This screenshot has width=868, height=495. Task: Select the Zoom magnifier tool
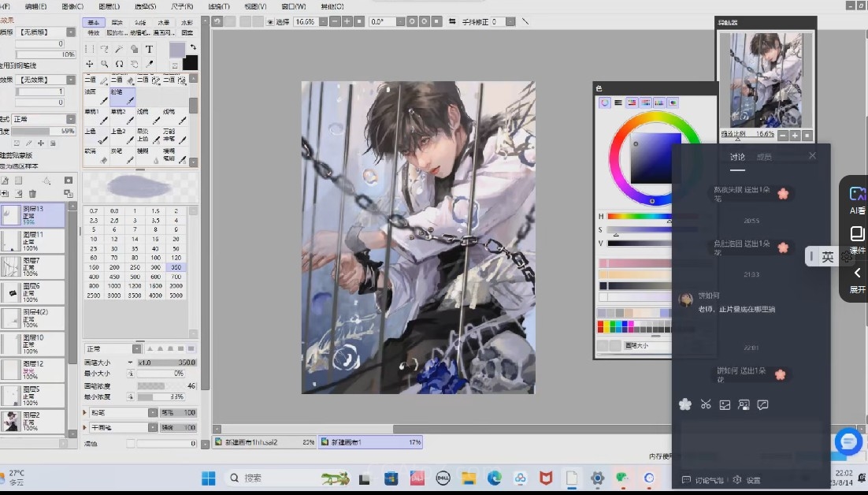click(x=104, y=64)
